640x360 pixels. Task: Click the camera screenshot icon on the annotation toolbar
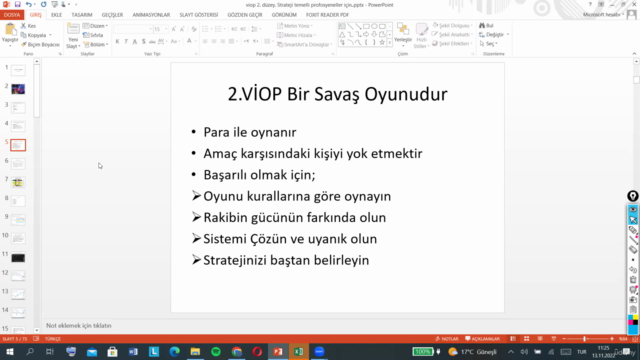(633, 300)
